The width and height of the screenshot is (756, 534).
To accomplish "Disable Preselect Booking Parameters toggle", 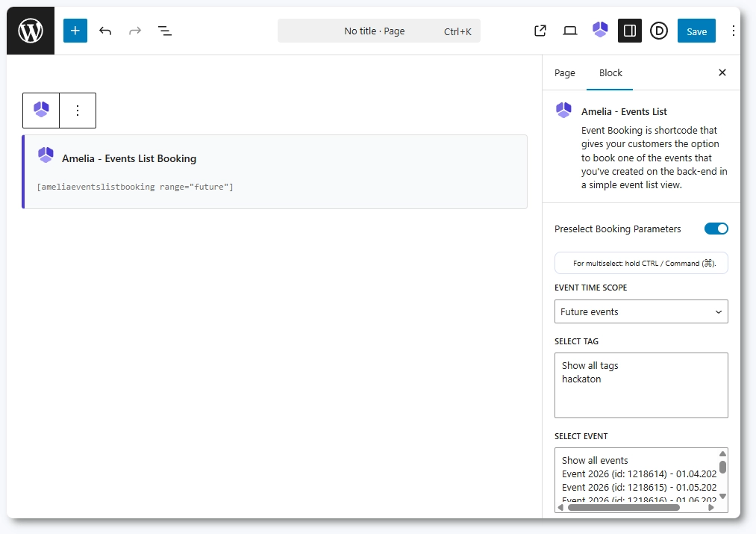I will pyautogui.click(x=716, y=229).
